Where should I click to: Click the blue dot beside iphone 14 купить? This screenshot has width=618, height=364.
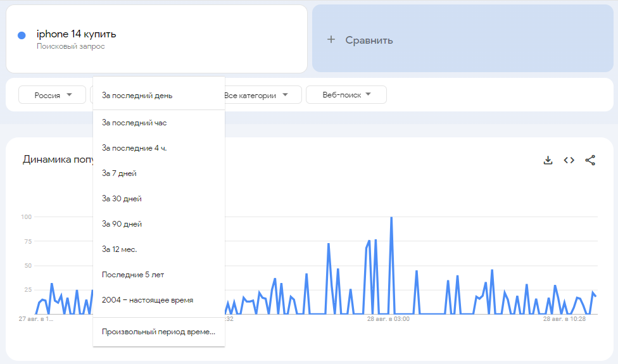point(22,35)
